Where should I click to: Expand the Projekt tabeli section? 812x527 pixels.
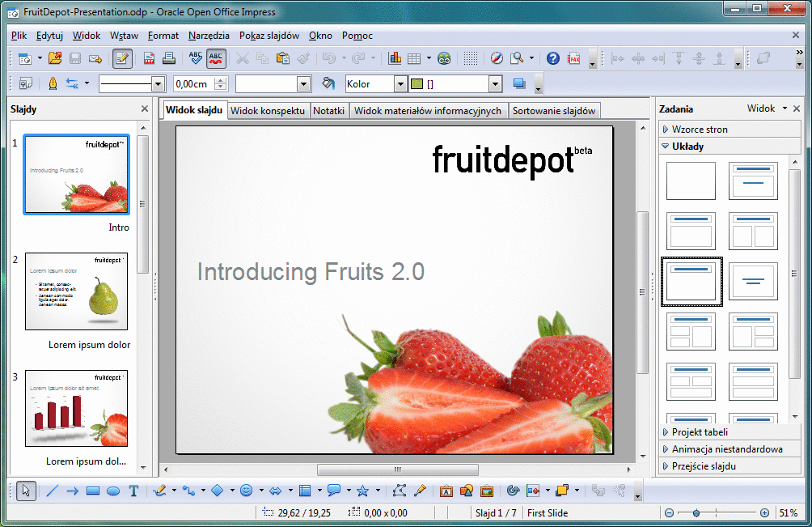(730, 432)
